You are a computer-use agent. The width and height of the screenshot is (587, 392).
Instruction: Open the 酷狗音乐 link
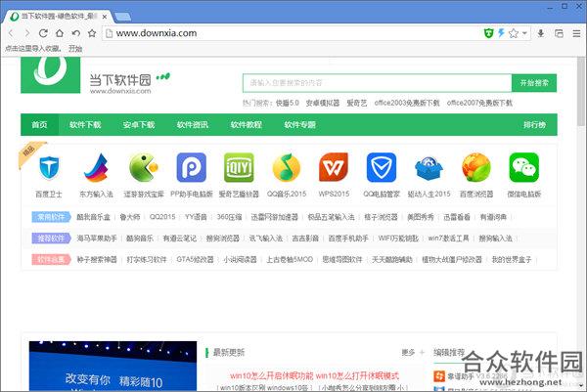click(x=139, y=239)
